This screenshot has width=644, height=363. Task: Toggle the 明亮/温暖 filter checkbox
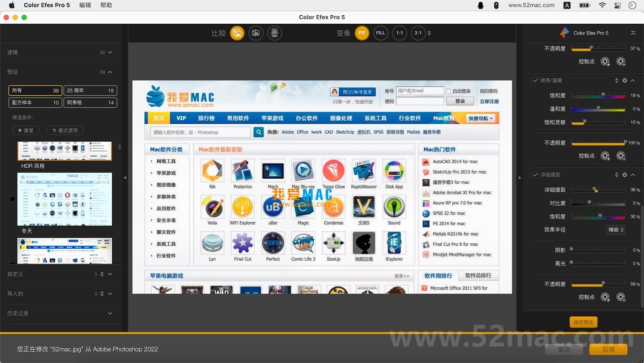click(536, 80)
